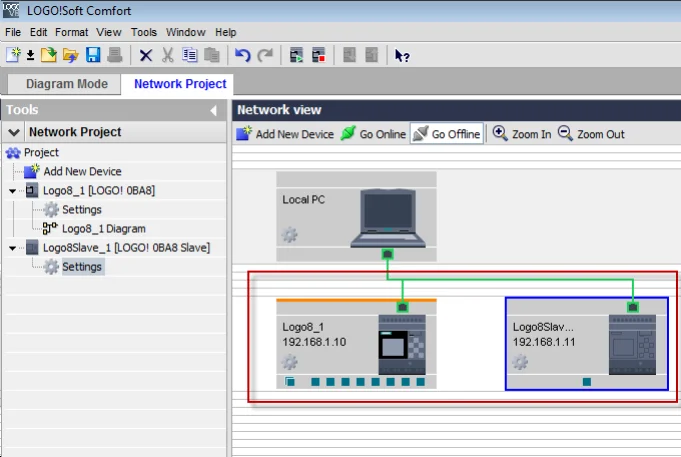Collapse the Network Project section chevron
The image size is (681, 457).
pos(14,132)
